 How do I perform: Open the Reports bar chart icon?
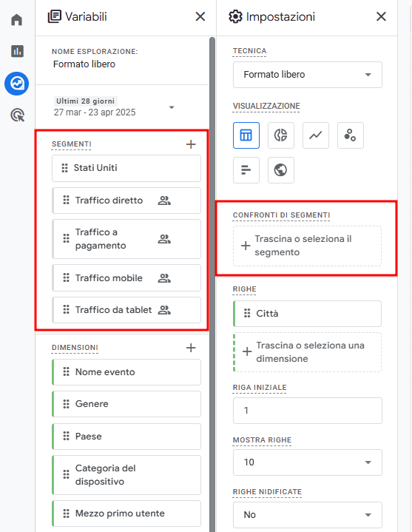(x=17, y=51)
